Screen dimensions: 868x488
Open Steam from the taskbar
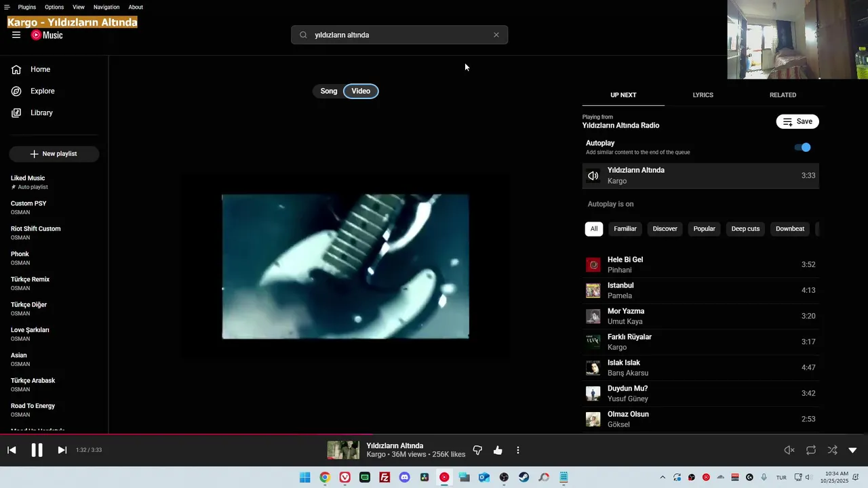pyautogui.click(x=524, y=477)
